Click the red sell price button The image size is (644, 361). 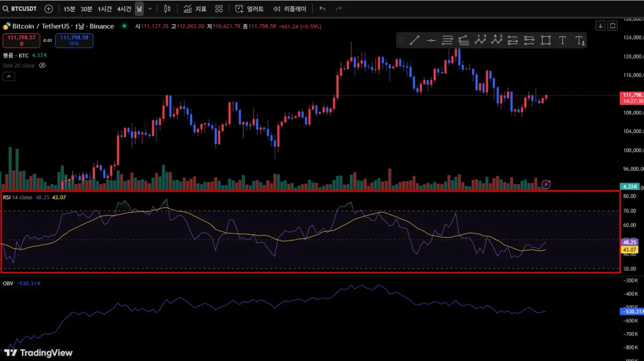(x=21, y=40)
